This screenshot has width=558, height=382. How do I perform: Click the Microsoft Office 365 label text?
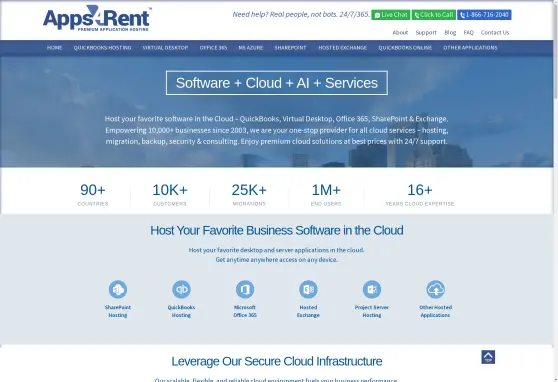click(x=245, y=311)
